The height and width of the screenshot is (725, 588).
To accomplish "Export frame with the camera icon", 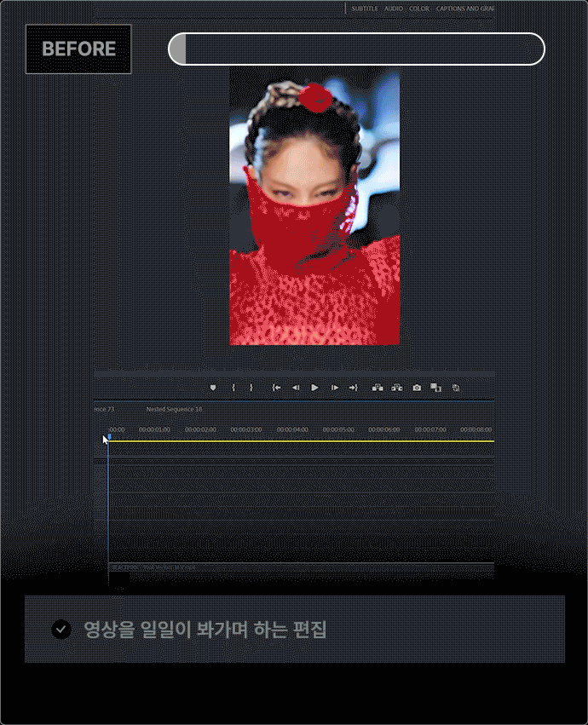I will click(417, 388).
